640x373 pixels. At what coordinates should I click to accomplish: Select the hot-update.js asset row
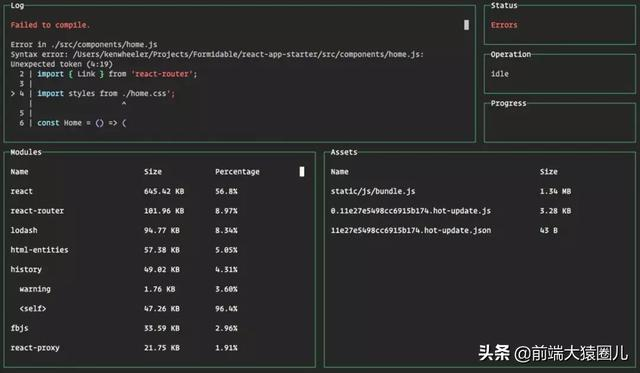(x=451, y=211)
